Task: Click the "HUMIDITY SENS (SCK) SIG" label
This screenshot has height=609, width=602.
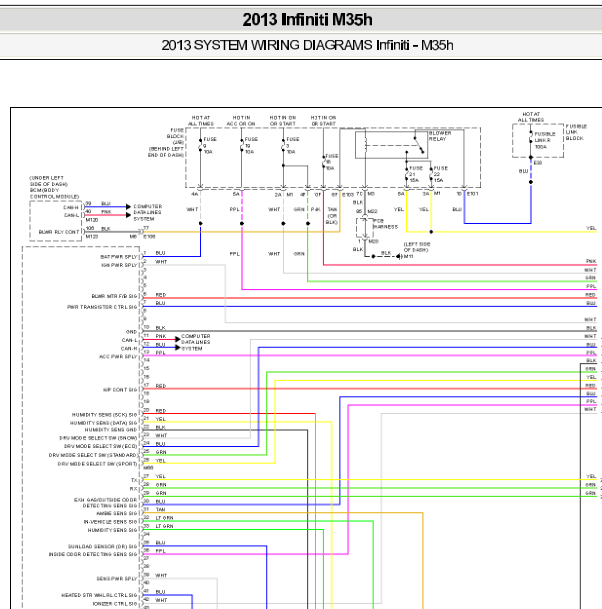Action: (104, 415)
